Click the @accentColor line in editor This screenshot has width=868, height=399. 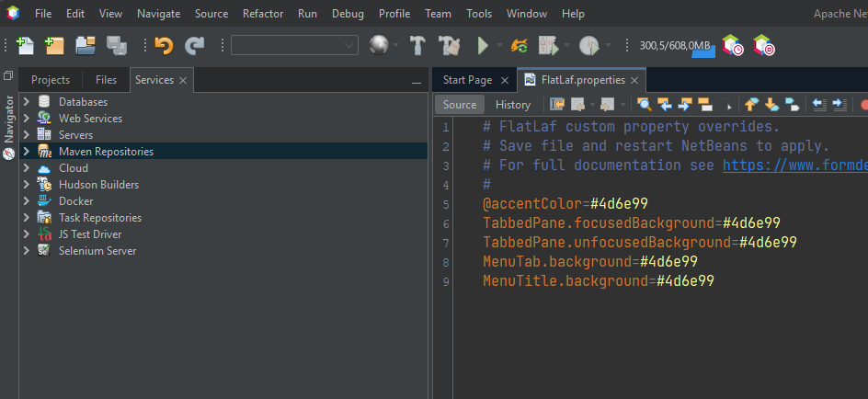[x=565, y=204]
